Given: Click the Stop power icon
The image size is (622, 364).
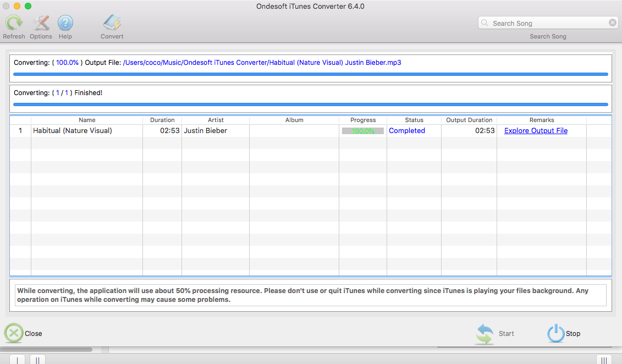Looking at the screenshot, I should pyautogui.click(x=555, y=333).
